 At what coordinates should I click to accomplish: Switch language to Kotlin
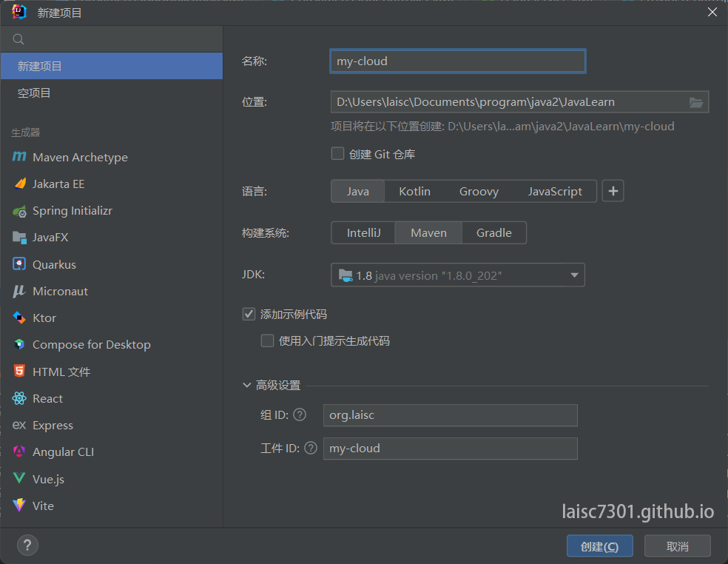pos(414,191)
